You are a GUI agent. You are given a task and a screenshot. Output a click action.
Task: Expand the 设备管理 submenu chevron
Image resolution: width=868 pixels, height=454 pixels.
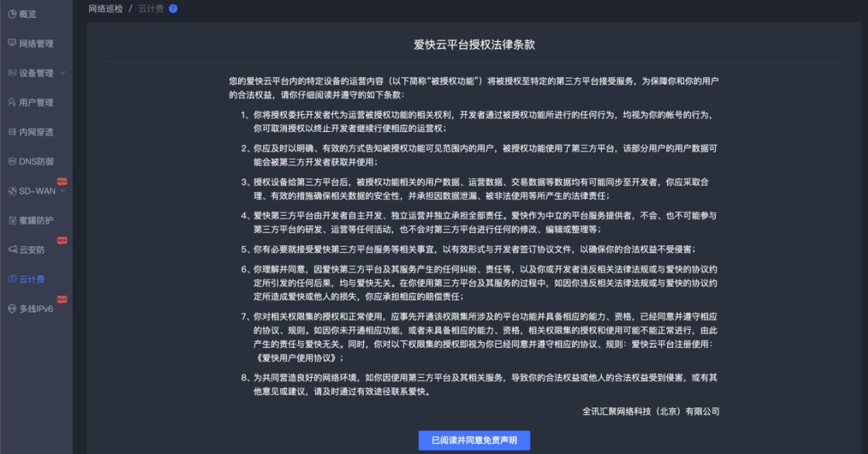pyautogui.click(x=63, y=72)
